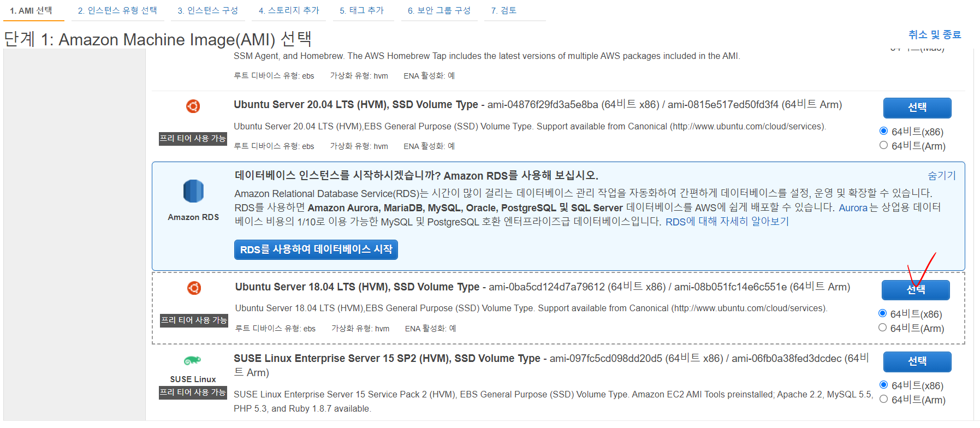Screen dimensions: 980x428
Task: Click 선택 button for SUSE Linux Enterprise Server
Action: click(x=917, y=361)
